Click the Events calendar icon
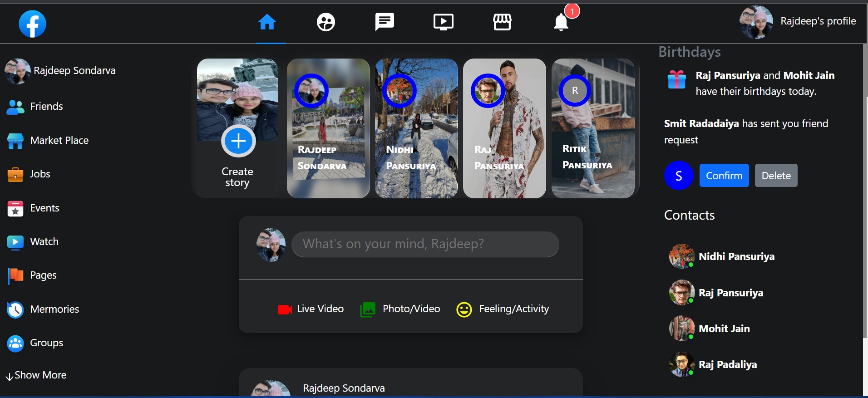 point(15,208)
